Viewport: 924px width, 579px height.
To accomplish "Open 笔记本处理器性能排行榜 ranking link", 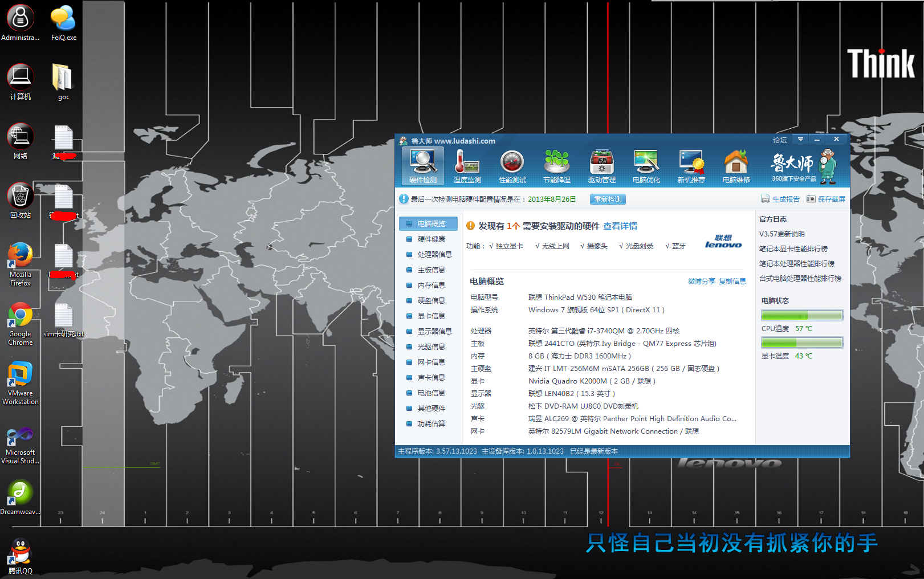I will (797, 264).
